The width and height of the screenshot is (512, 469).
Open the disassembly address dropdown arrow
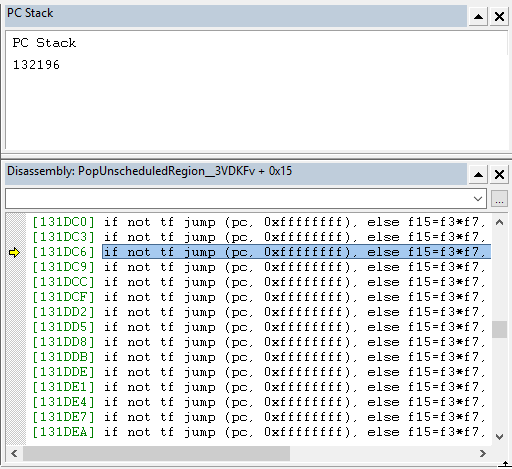coord(478,199)
